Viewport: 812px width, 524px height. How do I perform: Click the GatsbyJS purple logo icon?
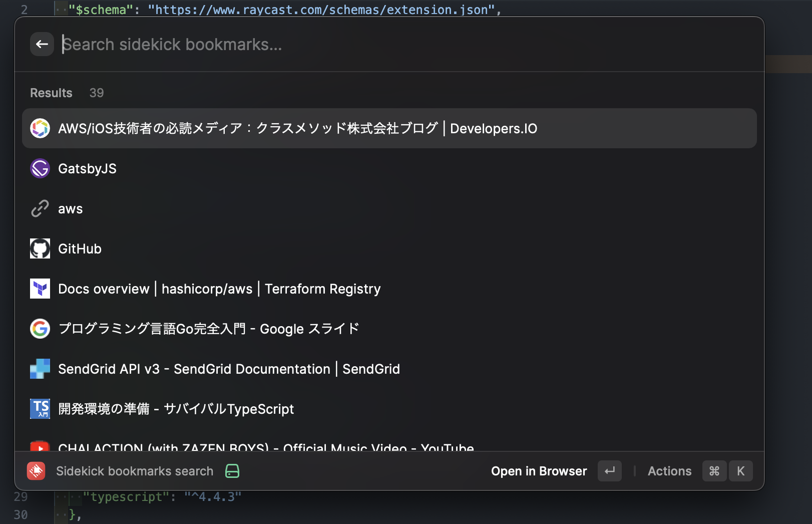coord(40,168)
